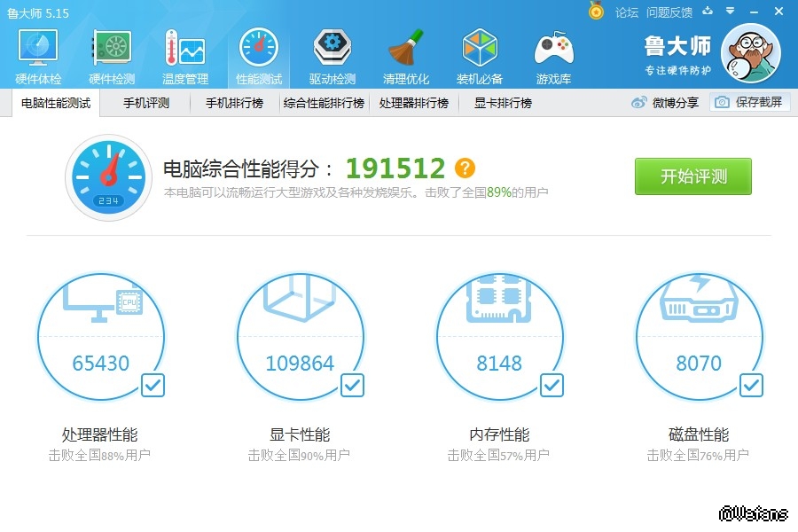Expand the title bar main menu arrow
The image size is (798, 532).
pos(729,12)
